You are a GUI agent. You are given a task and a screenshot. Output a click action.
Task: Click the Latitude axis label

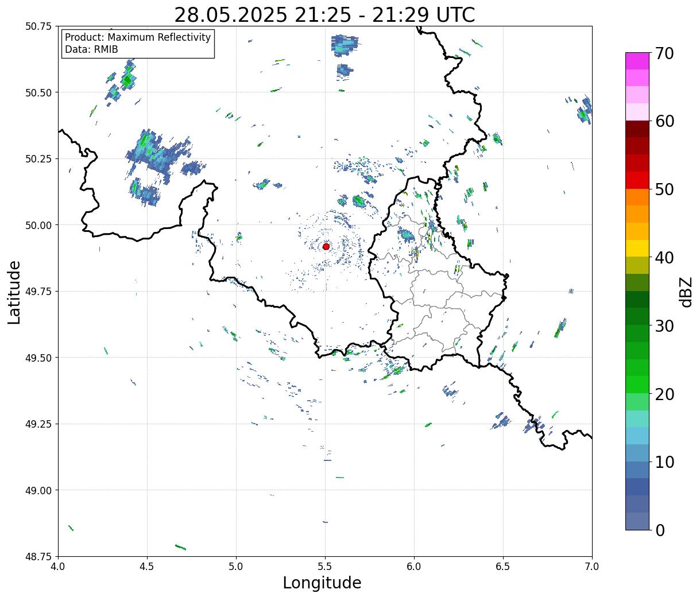pos(14,292)
